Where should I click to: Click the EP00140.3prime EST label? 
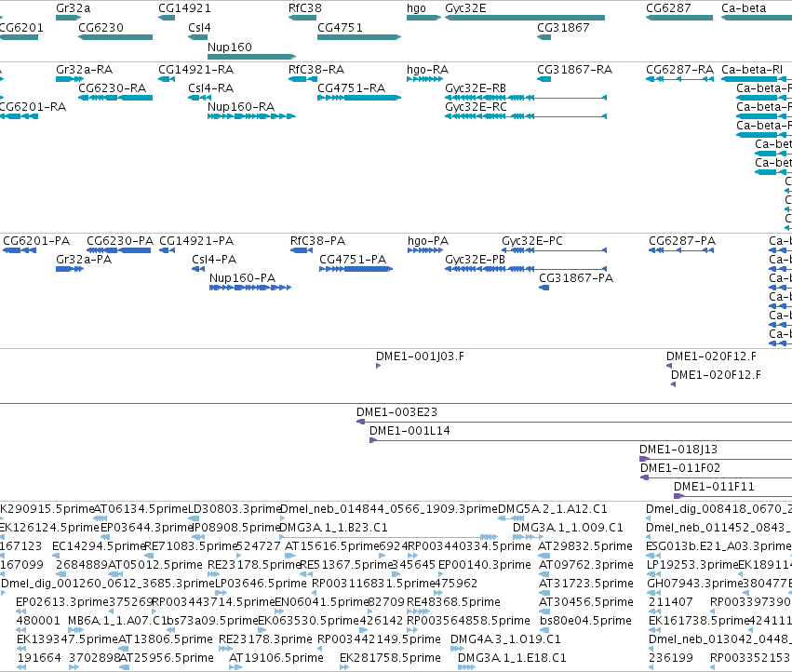coord(484,564)
